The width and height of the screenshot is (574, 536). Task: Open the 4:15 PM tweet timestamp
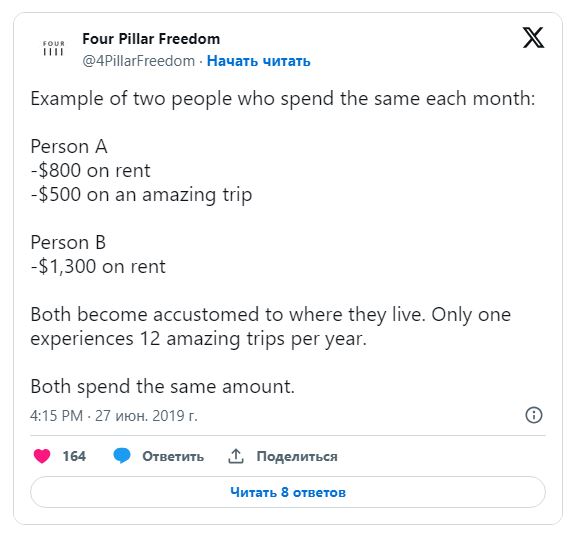pos(57,416)
